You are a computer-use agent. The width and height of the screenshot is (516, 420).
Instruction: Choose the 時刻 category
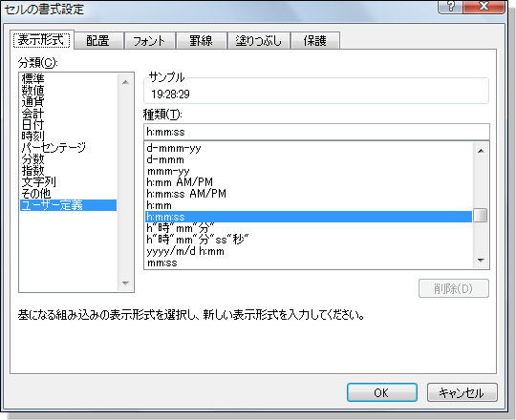coord(32,136)
